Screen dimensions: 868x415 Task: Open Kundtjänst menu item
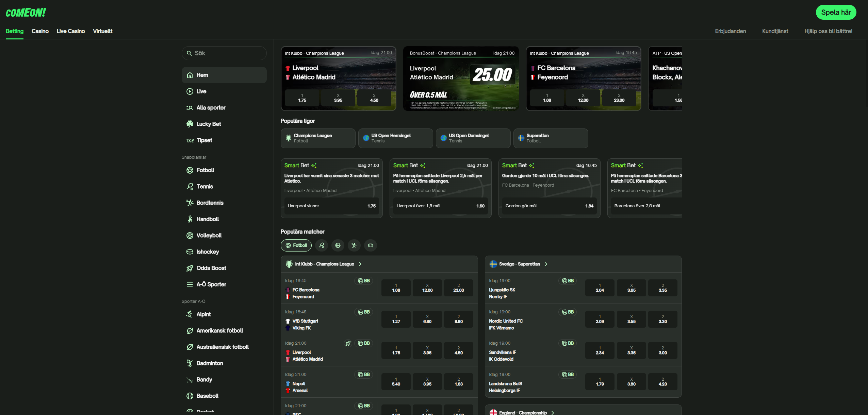[x=775, y=31]
